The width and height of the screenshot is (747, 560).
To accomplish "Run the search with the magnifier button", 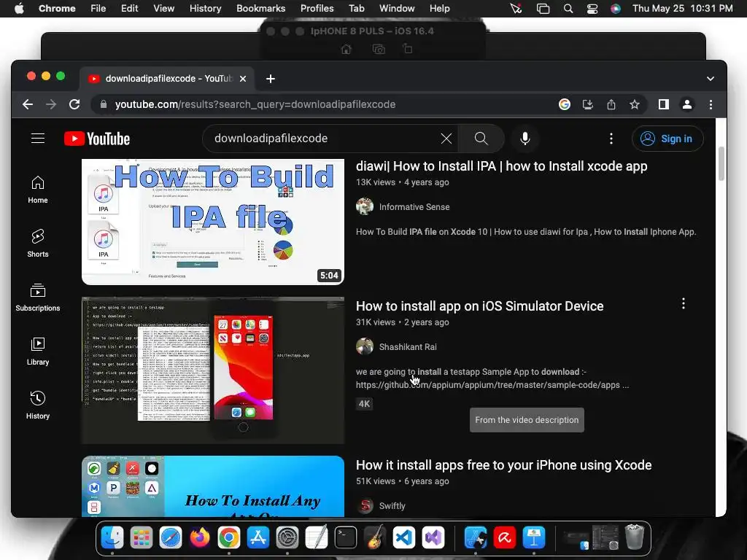I will tap(481, 139).
